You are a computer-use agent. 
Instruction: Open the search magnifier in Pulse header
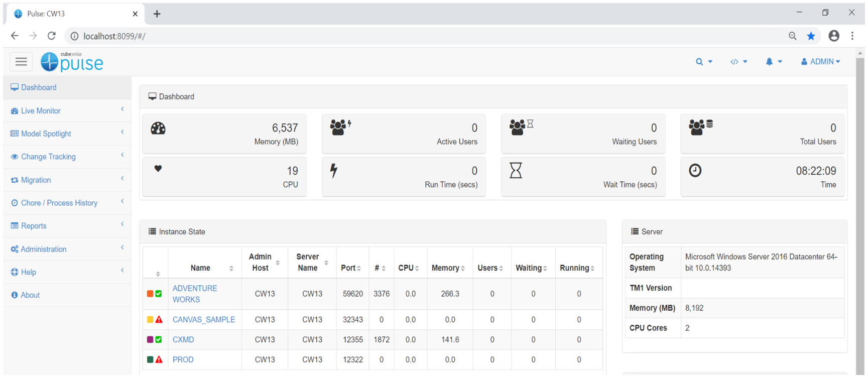pos(699,62)
